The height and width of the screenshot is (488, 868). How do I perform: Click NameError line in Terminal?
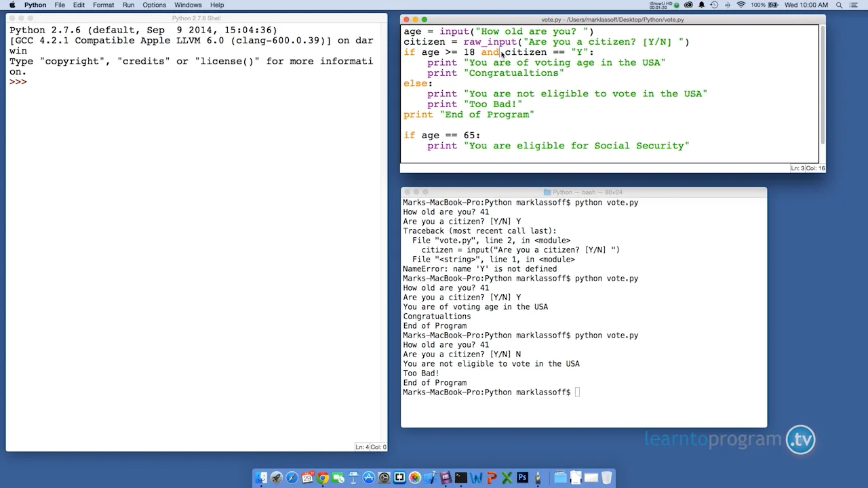(x=479, y=269)
